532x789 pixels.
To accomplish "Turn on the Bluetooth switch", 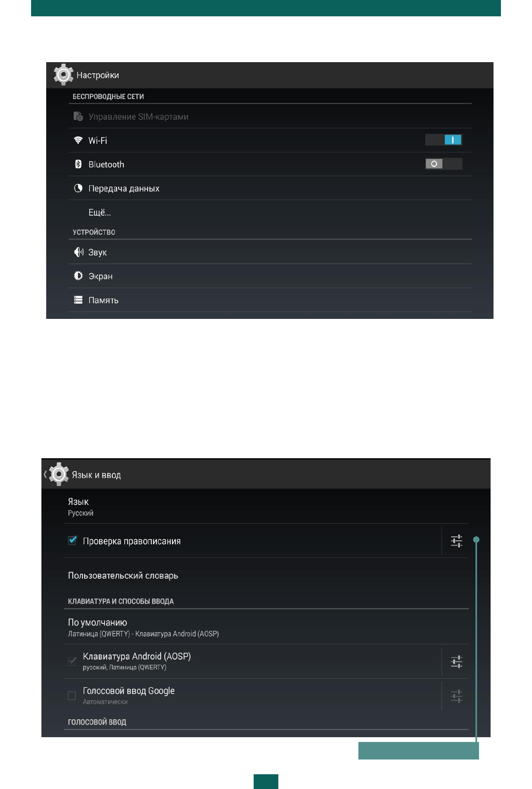I will point(444,164).
